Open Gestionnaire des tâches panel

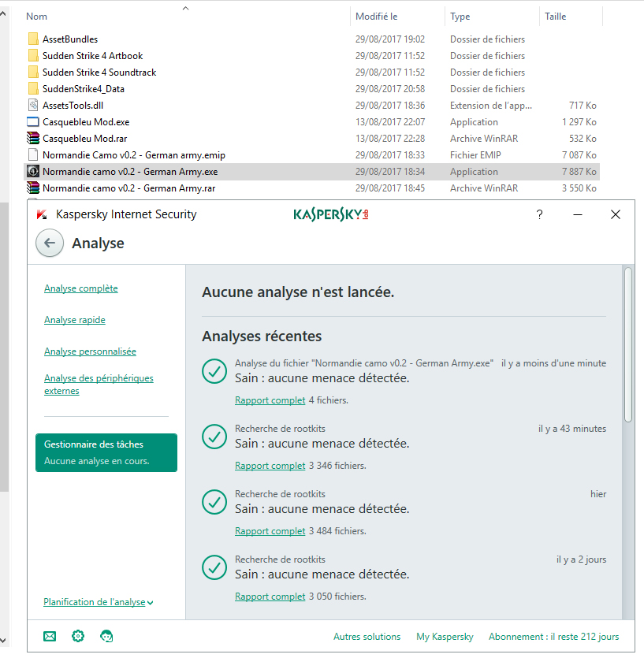(x=106, y=452)
